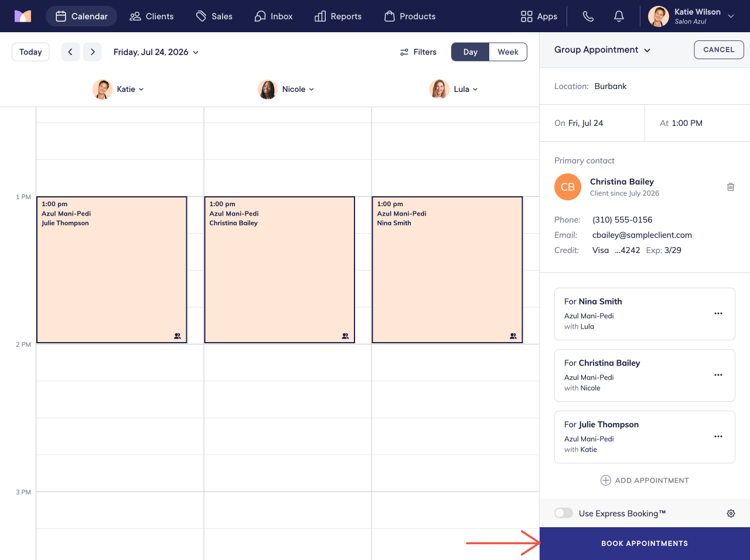Open client Christina Bailey's name link
This screenshot has height=560, width=750.
coord(622,182)
